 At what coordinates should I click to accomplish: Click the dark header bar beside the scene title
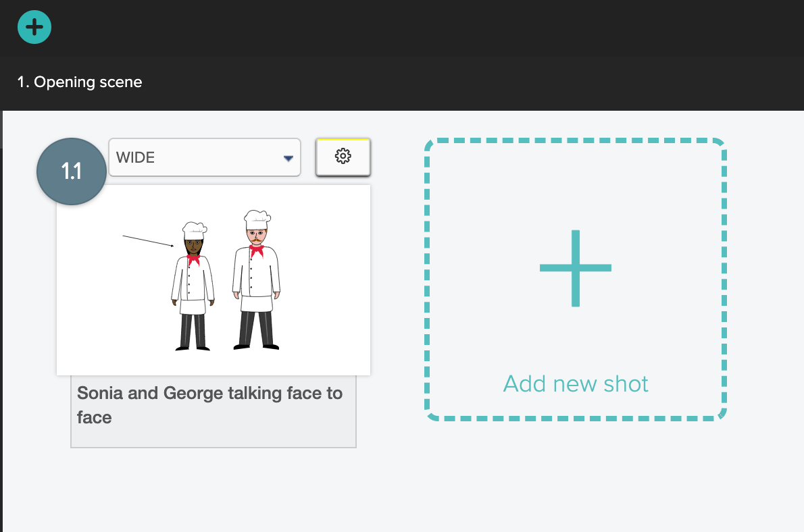473,82
